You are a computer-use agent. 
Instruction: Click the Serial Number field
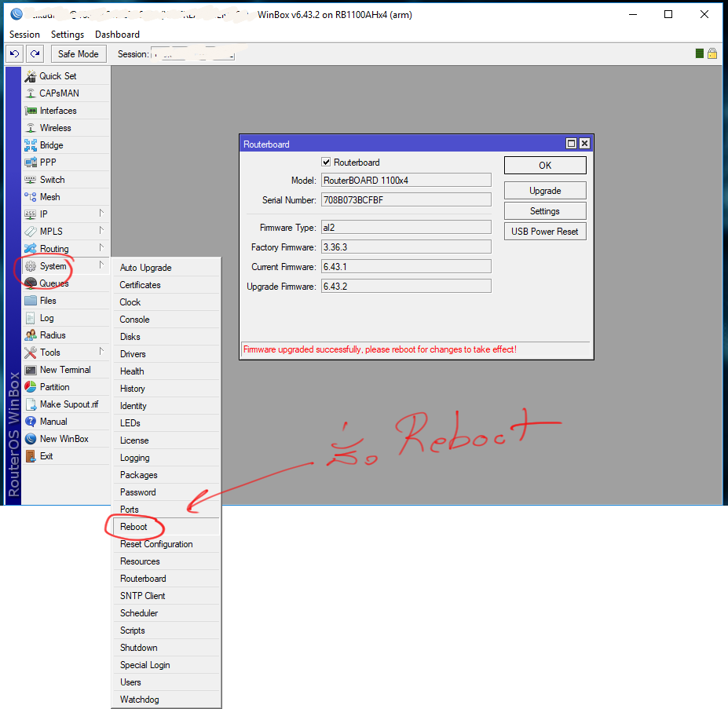pyautogui.click(x=406, y=199)
